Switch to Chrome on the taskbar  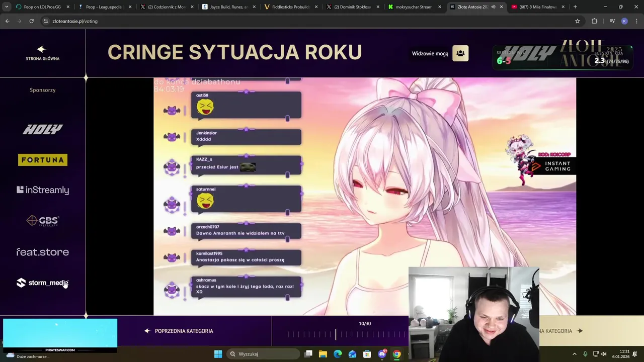pos(396,354)
